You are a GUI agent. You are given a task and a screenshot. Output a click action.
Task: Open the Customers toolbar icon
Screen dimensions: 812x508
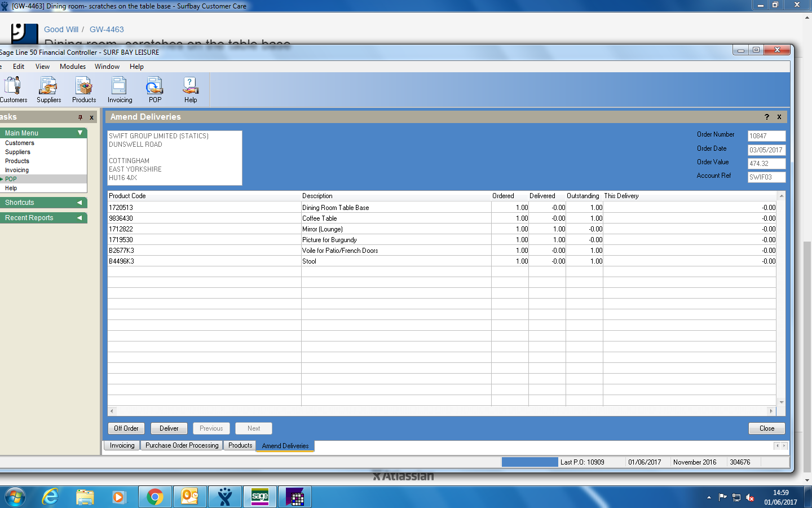pyautogui.click(x=12, y=90)
